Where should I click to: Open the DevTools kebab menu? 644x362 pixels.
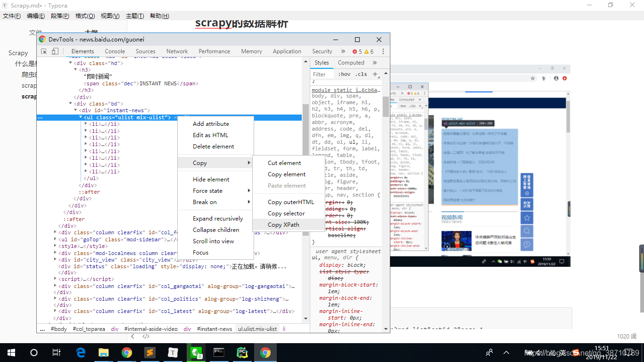(383, 51)
